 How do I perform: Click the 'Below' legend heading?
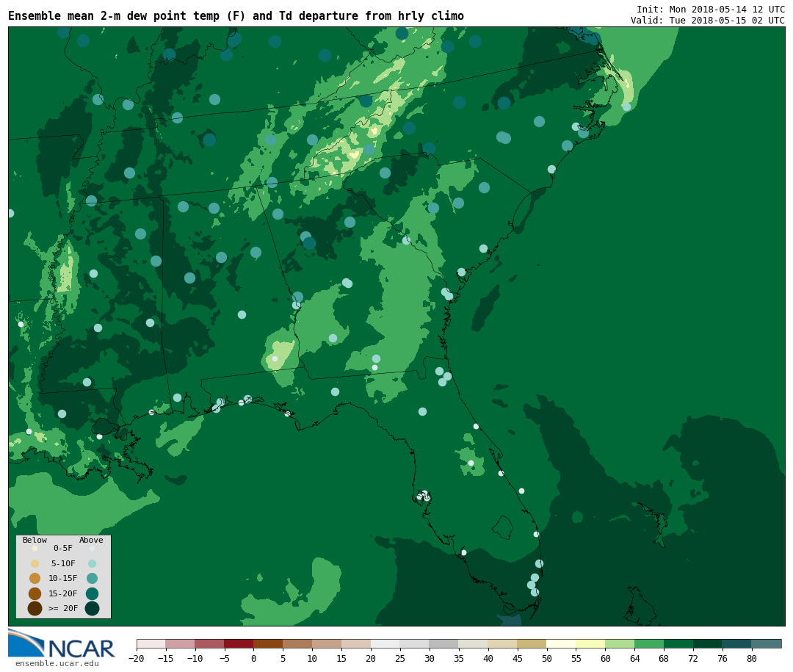tap(35, 540)
